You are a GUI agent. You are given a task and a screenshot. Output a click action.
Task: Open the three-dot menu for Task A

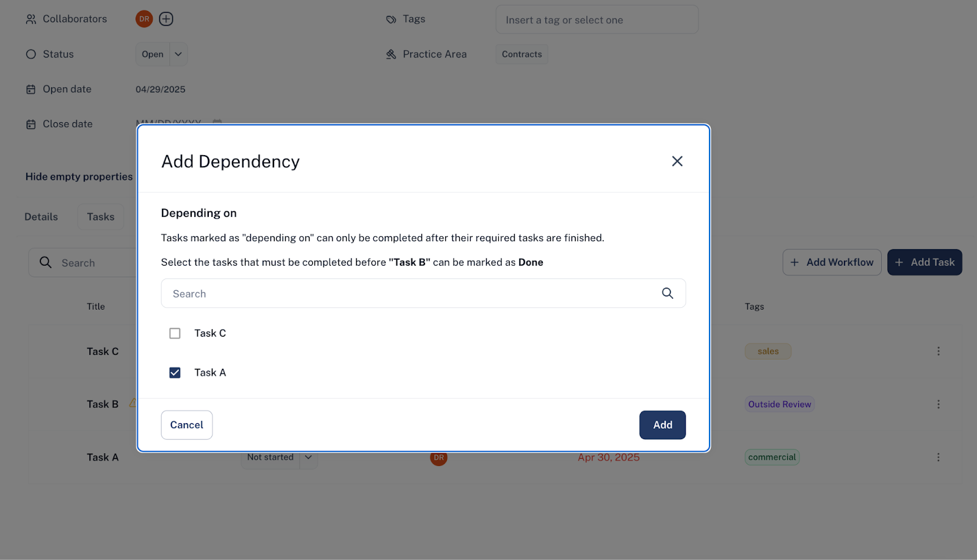939,457
